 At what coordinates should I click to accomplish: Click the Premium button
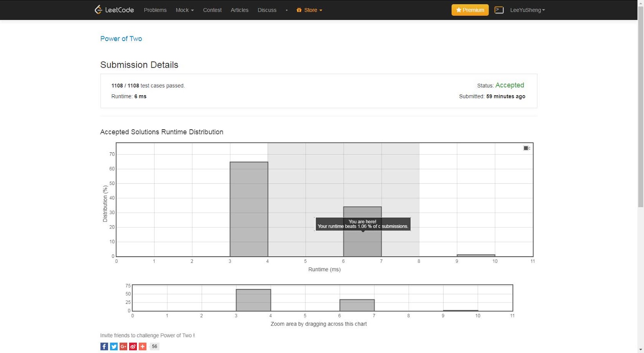point(470,10)
